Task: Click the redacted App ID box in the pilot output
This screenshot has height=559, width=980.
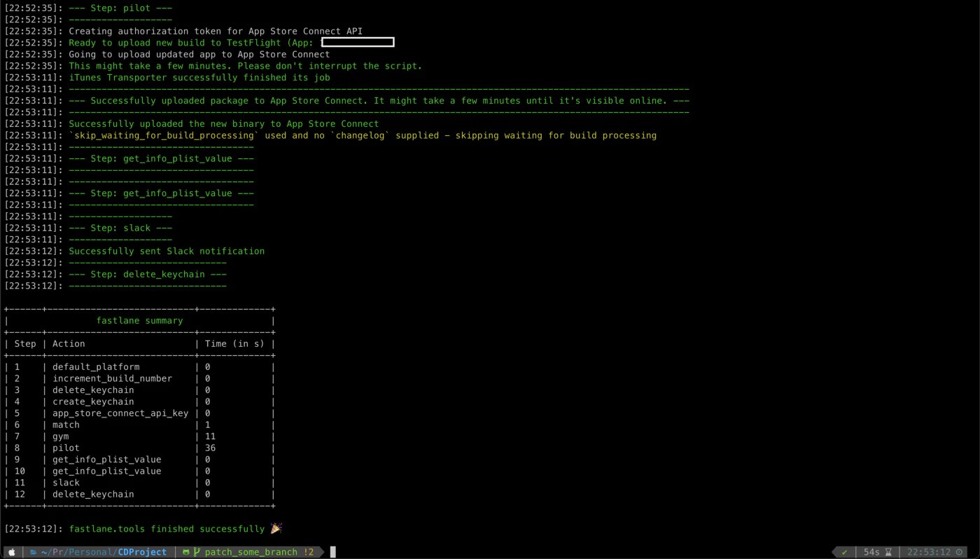Action: pos(357,42)
